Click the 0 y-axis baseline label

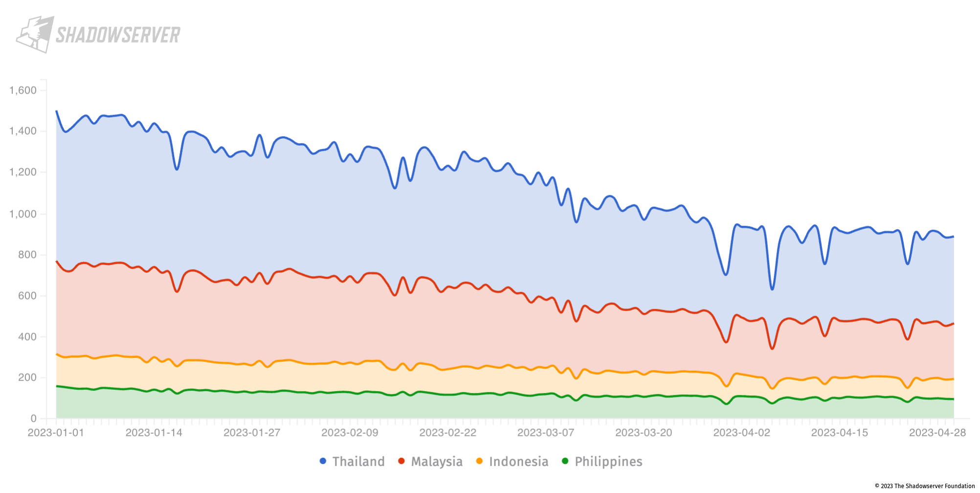(33, 419)
